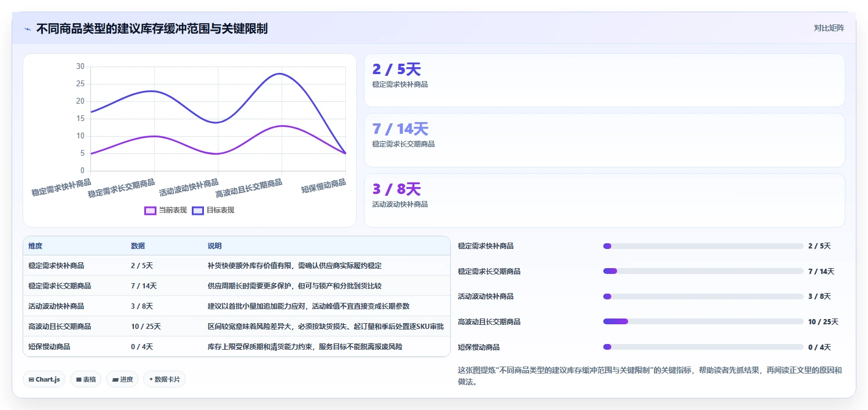Click the summary paragraph starting 这张图提炼
This screenshot has height=410, width=868.
650,376
